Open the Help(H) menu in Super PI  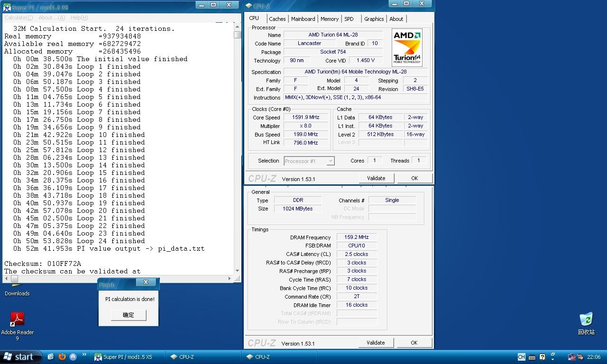[79, 18]
